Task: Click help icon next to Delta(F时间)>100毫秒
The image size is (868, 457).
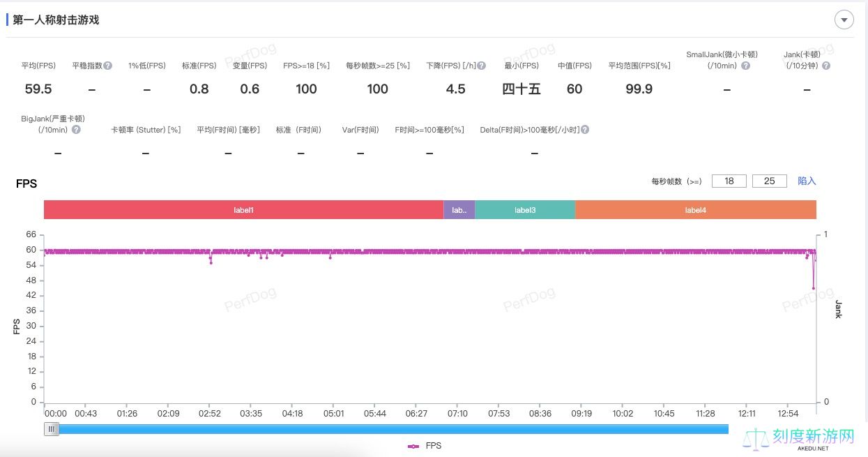Action: pos(585,130)
